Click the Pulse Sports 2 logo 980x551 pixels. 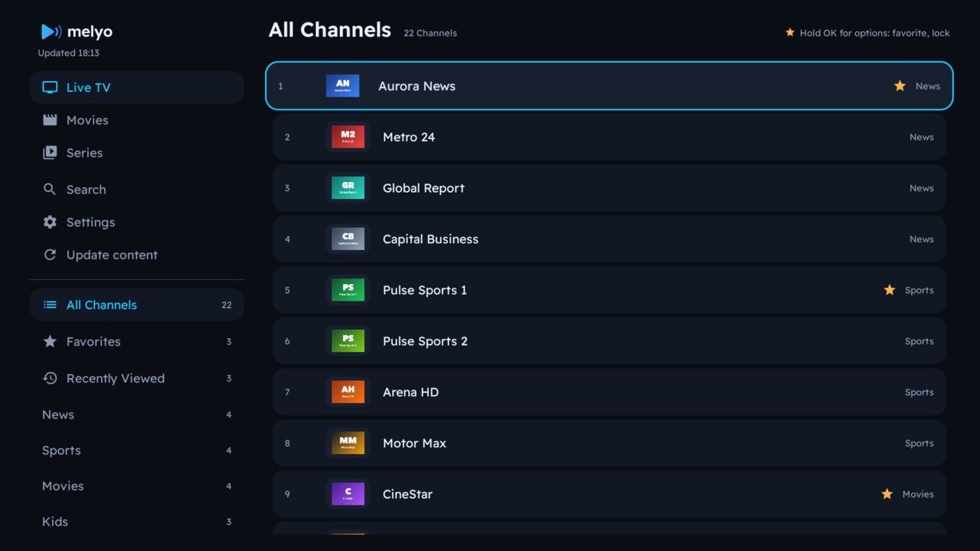348,341
